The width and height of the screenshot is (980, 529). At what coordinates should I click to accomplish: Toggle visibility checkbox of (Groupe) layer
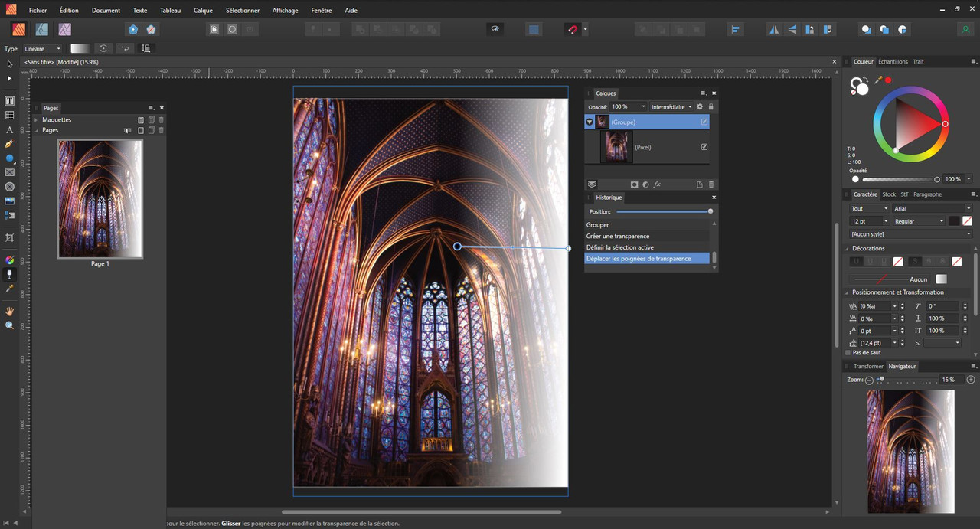tap(704, 122)
